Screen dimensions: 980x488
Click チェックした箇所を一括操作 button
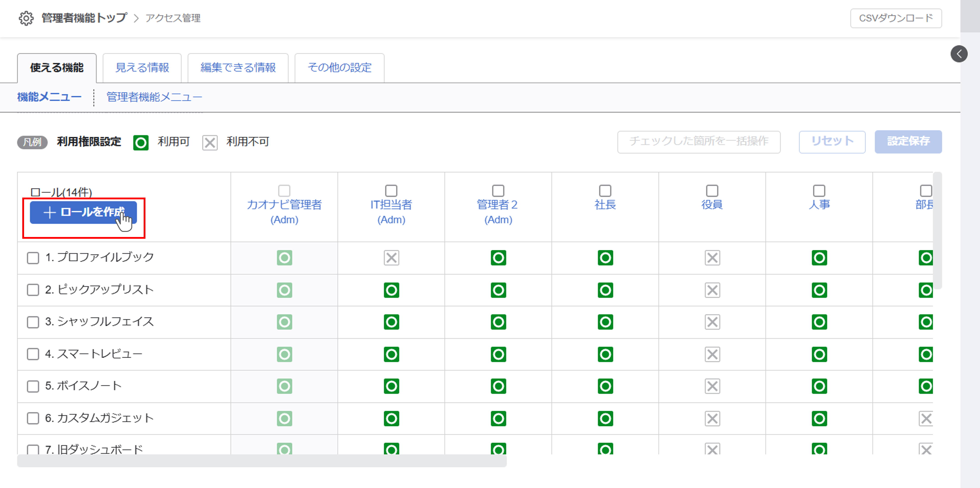pyautogui.click(x=699, y=142)
